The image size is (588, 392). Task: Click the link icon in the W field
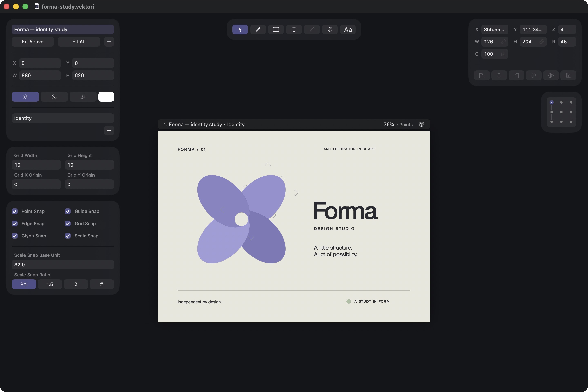point(503,42)
